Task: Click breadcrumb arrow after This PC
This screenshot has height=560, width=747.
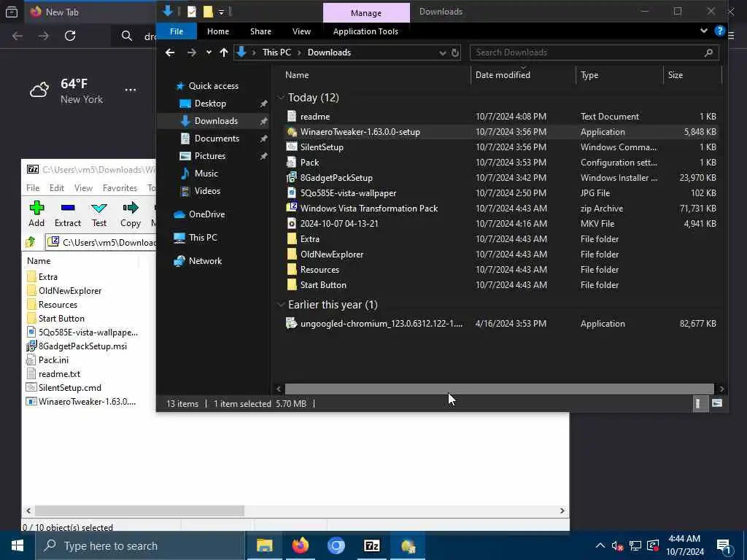Action: click(x=299, y=52)
